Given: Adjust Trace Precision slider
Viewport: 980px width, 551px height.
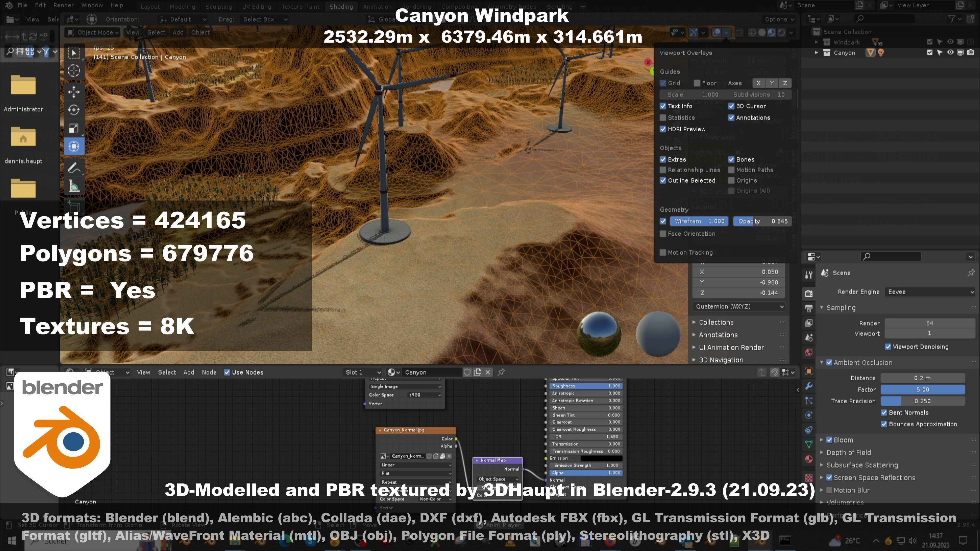Looking at the screenshot, I should [x=923, y=401].
